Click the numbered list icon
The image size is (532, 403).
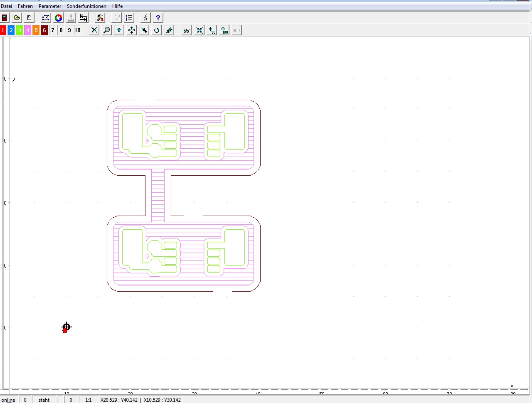pos(129,18)
